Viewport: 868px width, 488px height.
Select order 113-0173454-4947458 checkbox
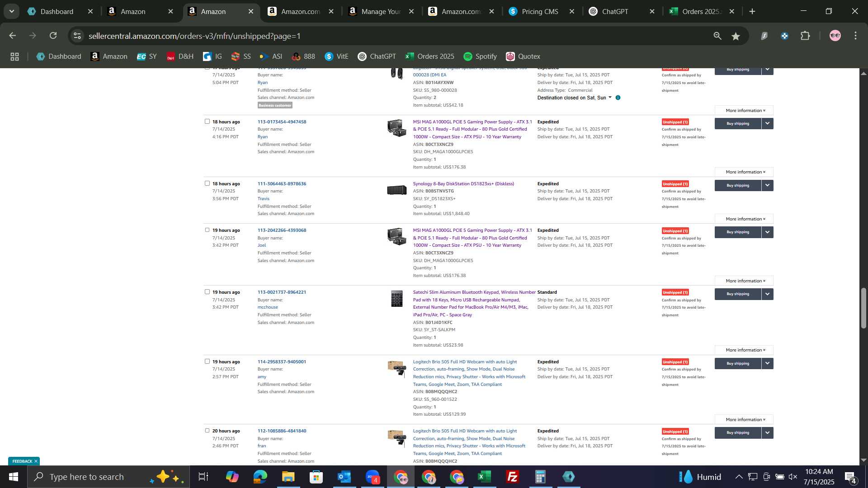click(x=207, y=122)
